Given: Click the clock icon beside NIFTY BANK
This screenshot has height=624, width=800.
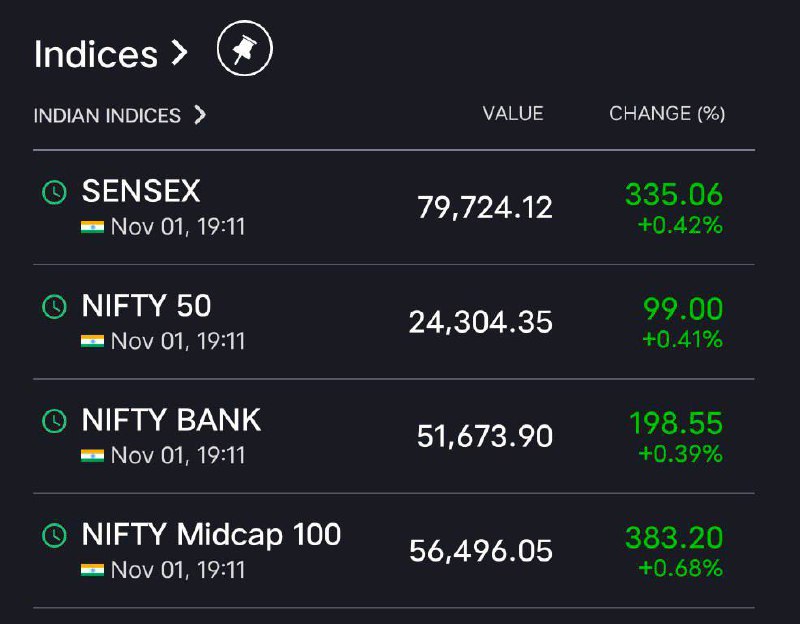Looking at the screenshot, I should (54, 420).
